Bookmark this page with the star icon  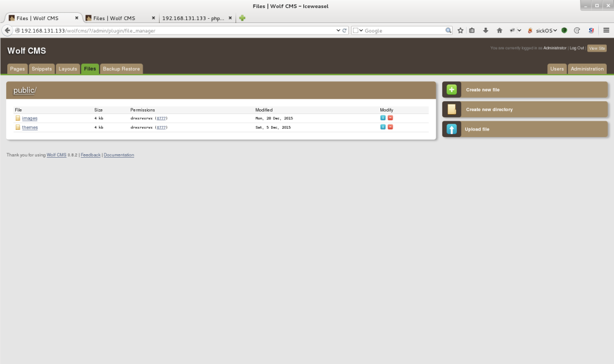[x=461, y=30]
